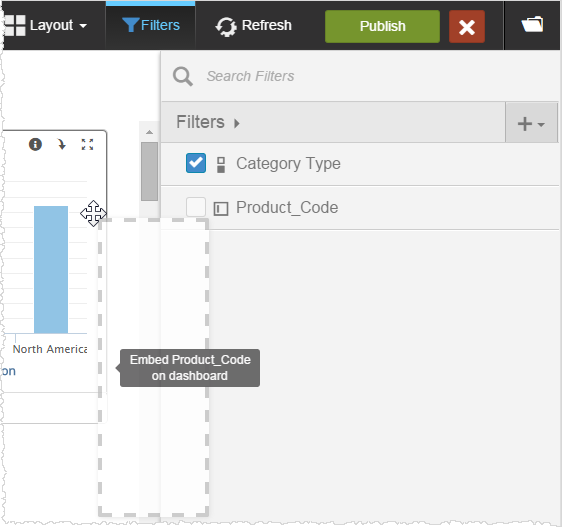This screenshot has width=562, height=529.
Task: Check the Product_Code filter checkbox
Action: click(196, 207)
